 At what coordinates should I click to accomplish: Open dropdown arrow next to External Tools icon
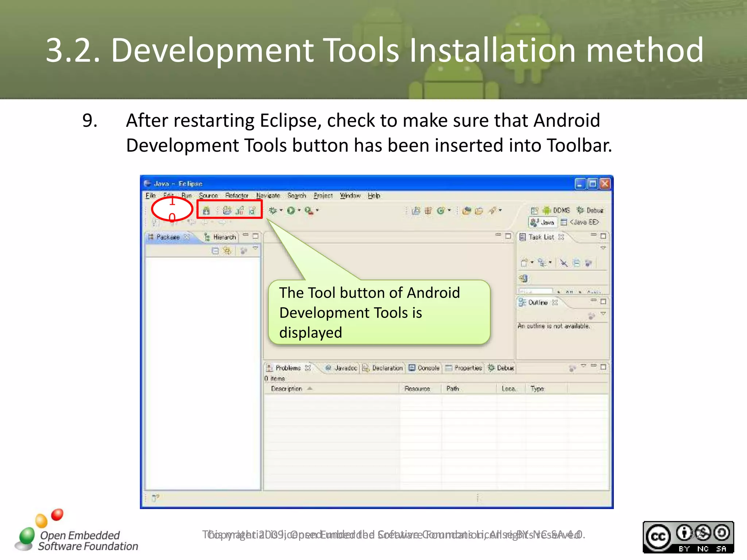click(x=317, y=210)
